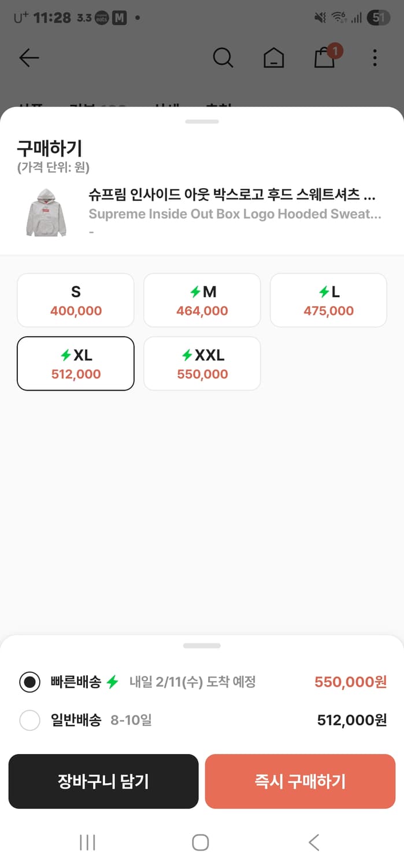The image size is (404, 868).
Task: Open search with the magnifier icon
Action: (223, 58)
